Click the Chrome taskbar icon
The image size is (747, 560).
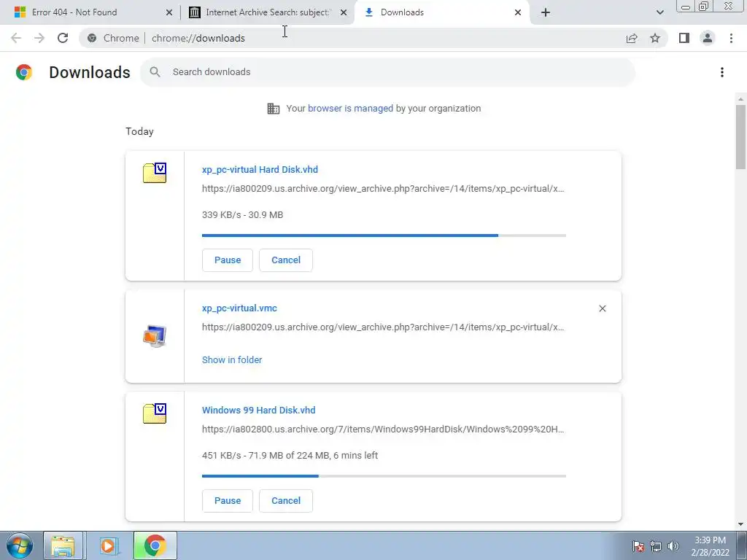(x=155, y=545)
